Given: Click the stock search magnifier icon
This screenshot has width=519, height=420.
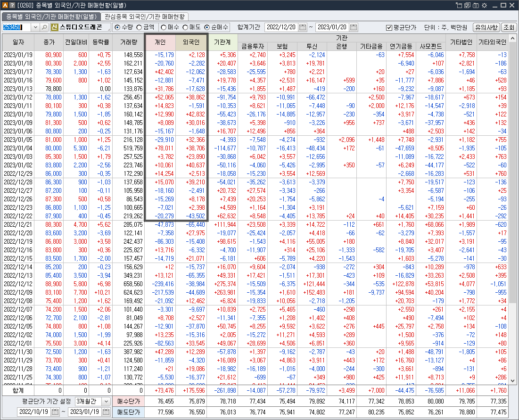Looking at the screenshot, I should (44, 27).
